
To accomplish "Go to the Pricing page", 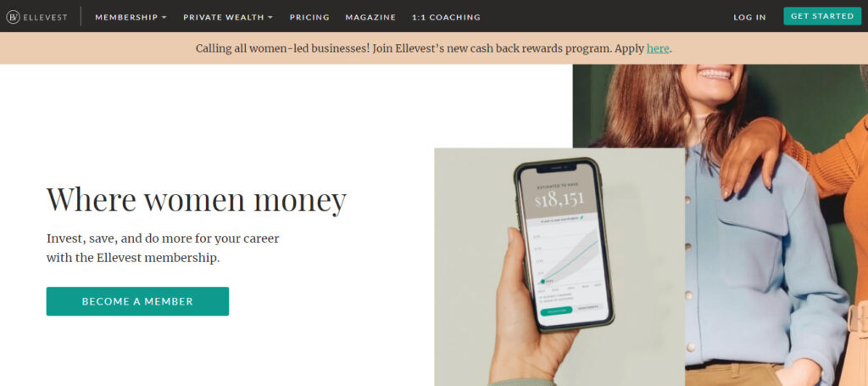I will pos(309,17).
